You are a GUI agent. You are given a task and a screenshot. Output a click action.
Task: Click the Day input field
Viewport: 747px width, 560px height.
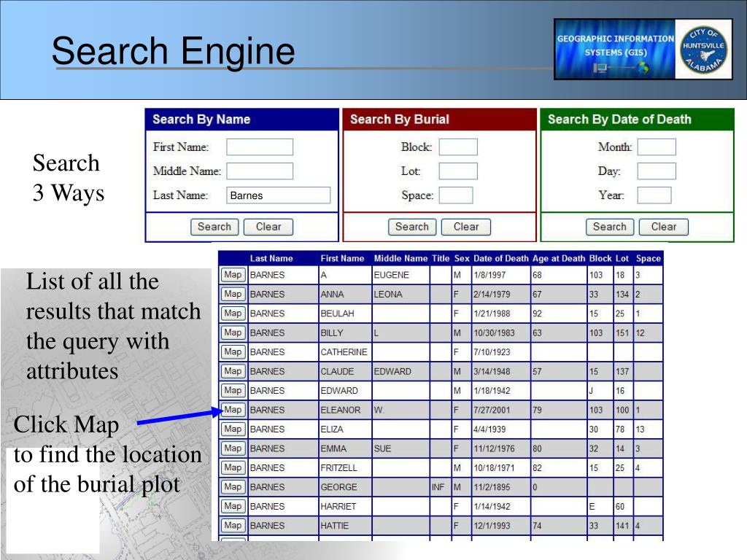[x=657, y=171]
